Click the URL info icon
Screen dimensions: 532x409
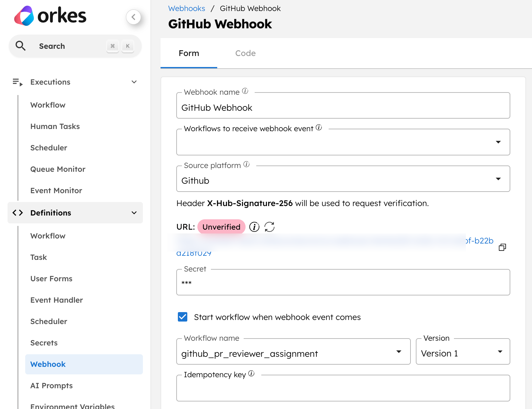pos(254,227)
